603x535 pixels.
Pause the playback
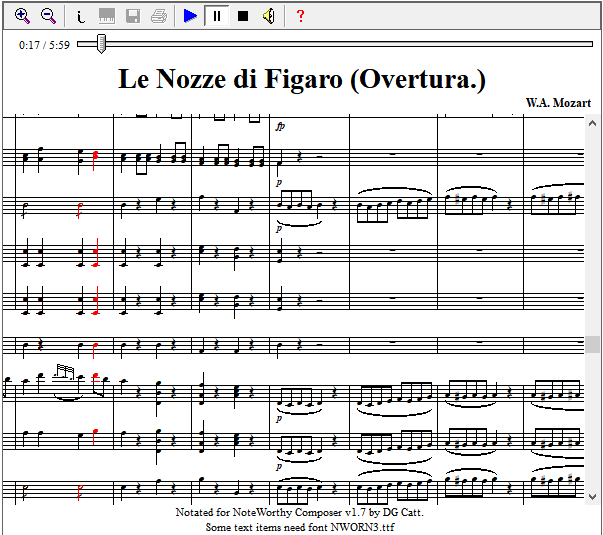pyautogui.click(x=217, y=16)
